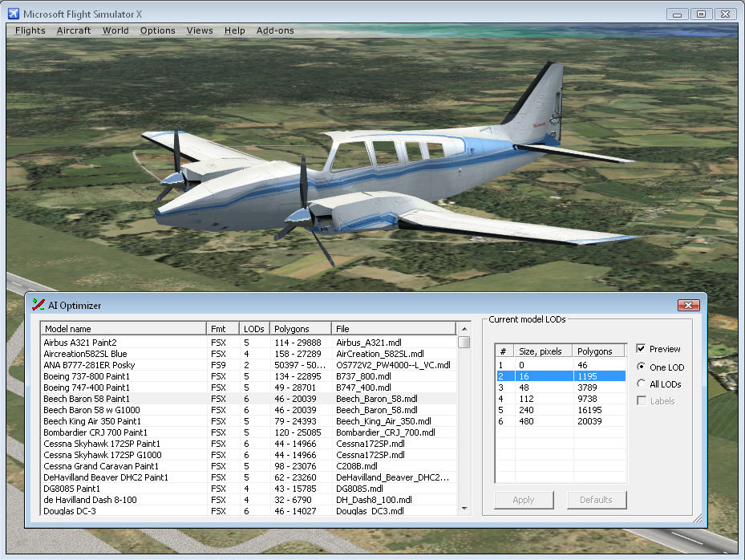745x560 pixels.
Task: Select the Aircreation582SL Blue row
Action: 249,354
